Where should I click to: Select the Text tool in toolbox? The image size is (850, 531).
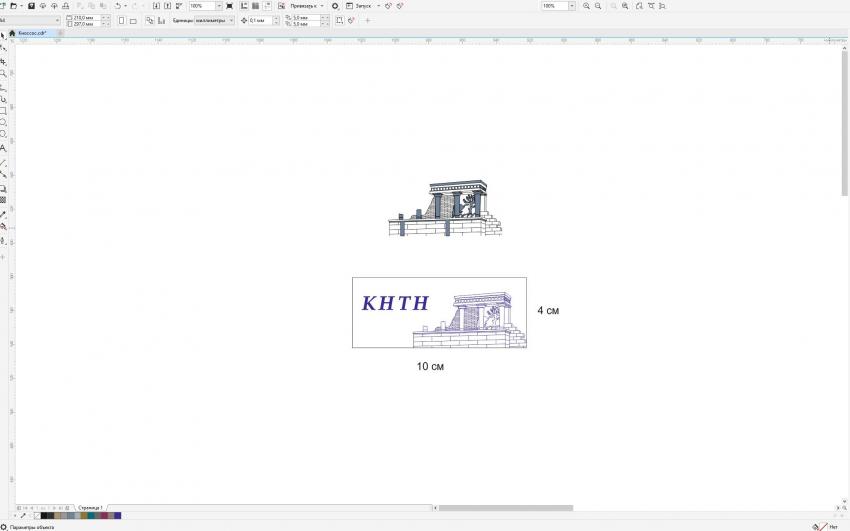(x=4, y=148)
